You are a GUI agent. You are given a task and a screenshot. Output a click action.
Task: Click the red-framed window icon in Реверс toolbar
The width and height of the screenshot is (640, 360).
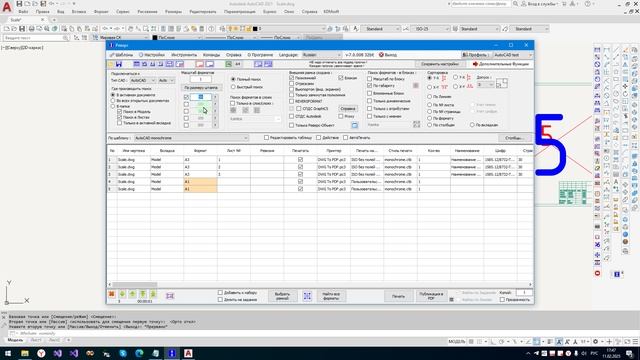200,64
